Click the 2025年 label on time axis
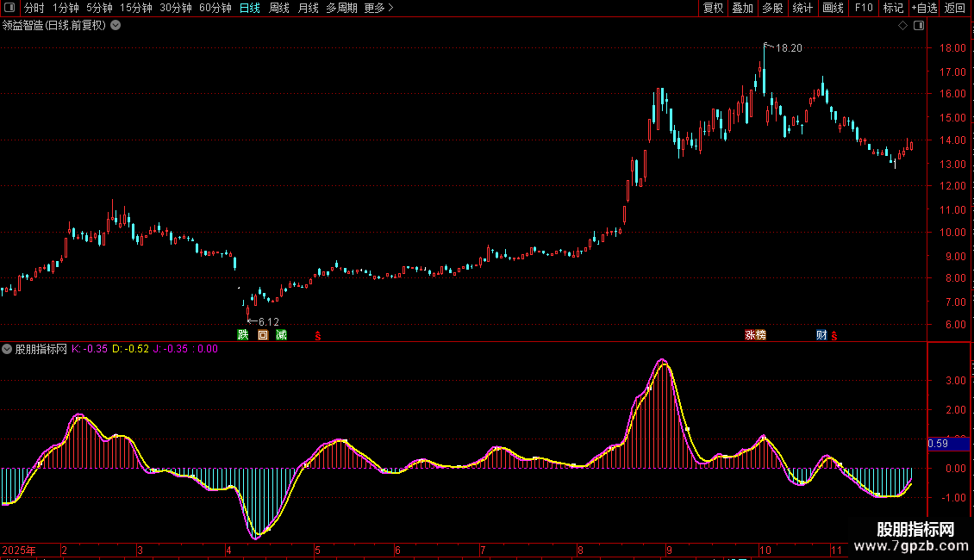Image resolution: width=974 pixels, height=560 pixels. tap(19, 550)
